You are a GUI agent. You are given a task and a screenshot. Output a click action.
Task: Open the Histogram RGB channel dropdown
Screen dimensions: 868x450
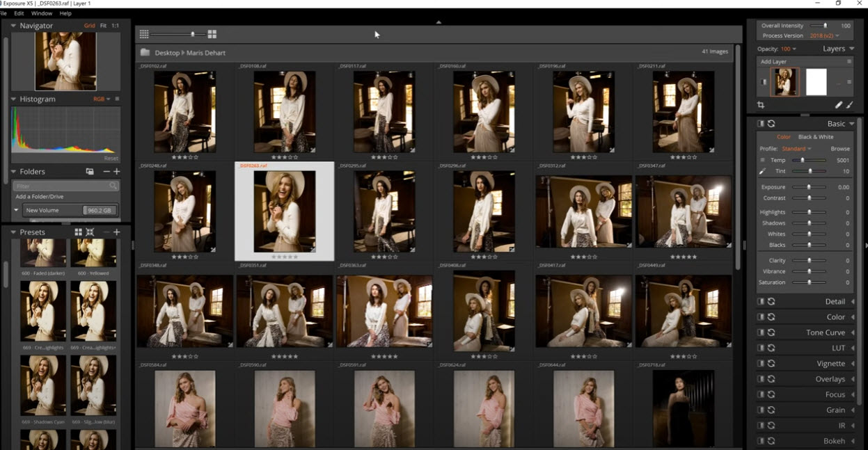[102, 99]
